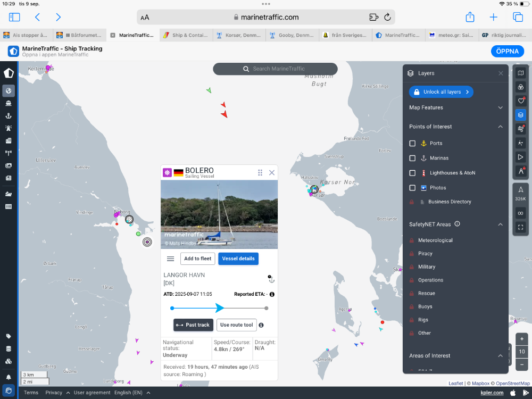Collapse the Points of Interest section
Viewport: 532px width, 399px height.
456,127
